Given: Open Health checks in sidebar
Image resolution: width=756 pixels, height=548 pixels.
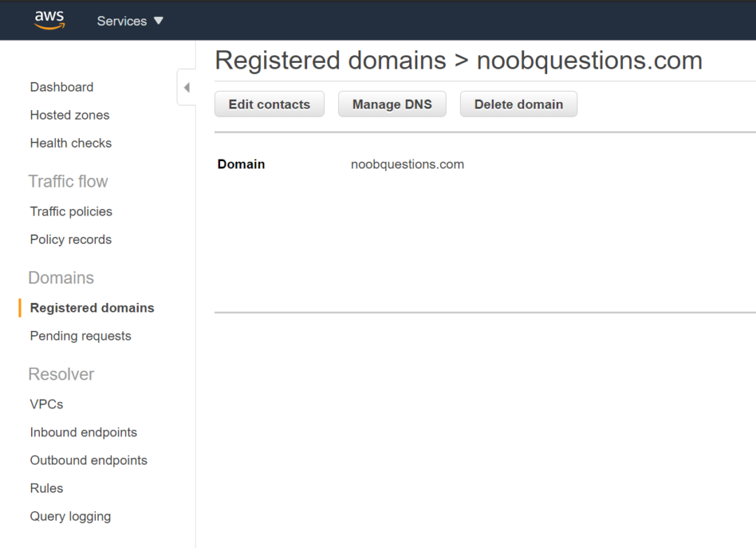Looking at the screenshot, I should (71, 143).
